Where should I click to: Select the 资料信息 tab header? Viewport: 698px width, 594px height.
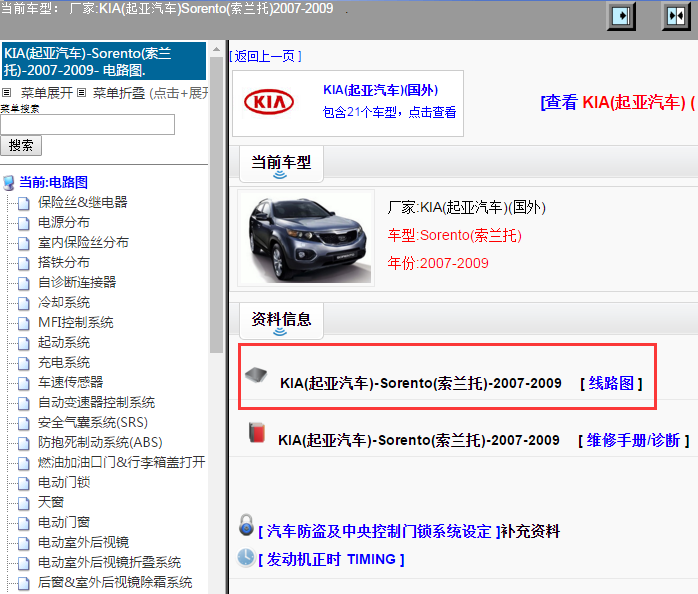tap(281, 320)
